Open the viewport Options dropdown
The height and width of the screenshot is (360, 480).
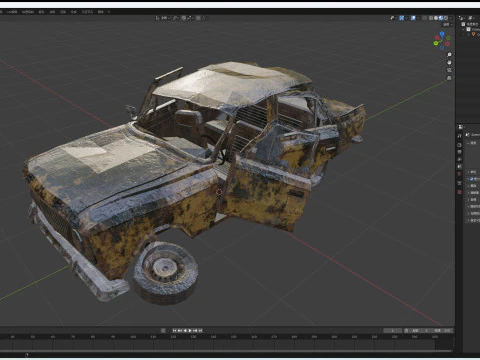click(x=447, y=25)
